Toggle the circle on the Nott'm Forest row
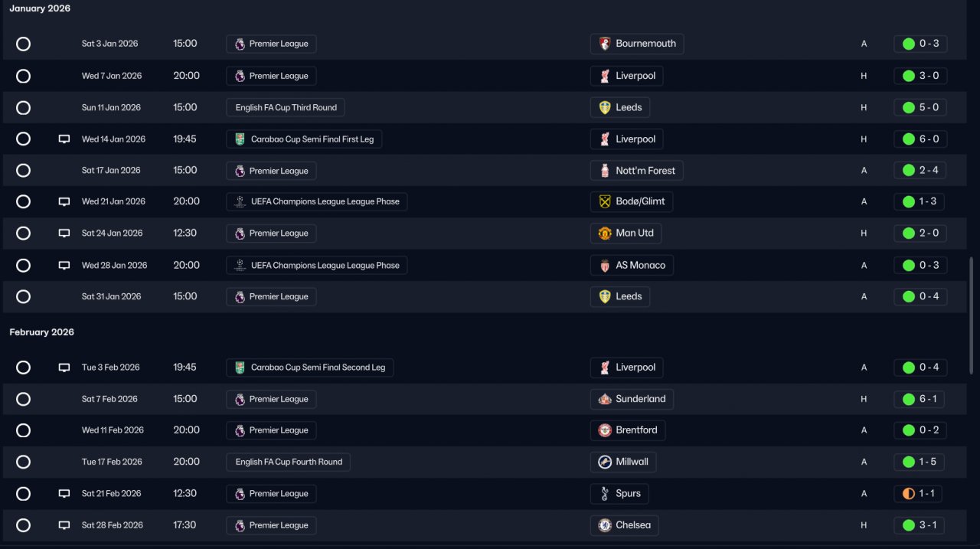 coord(24,171)
